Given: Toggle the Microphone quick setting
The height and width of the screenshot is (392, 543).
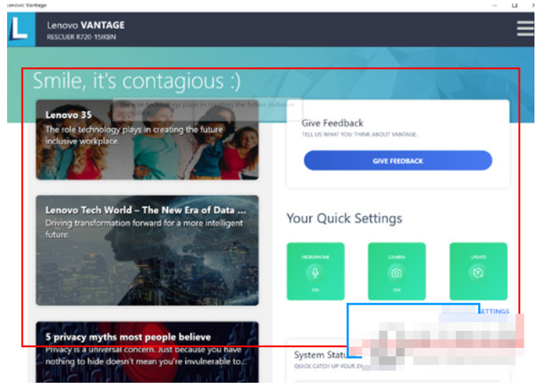Looking at the screenshot, I should 315,271.
